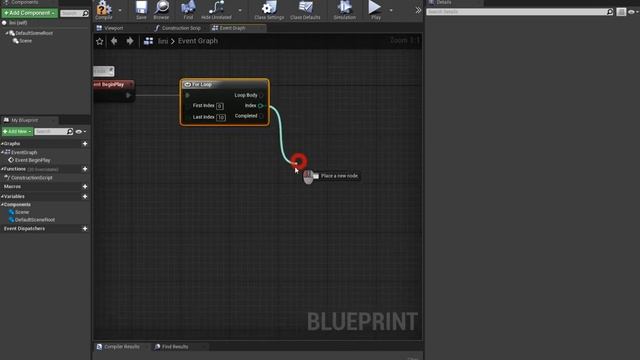Click the For Loop execution input pin
Viewport: 640px width, 360px height.
[188, 96]
